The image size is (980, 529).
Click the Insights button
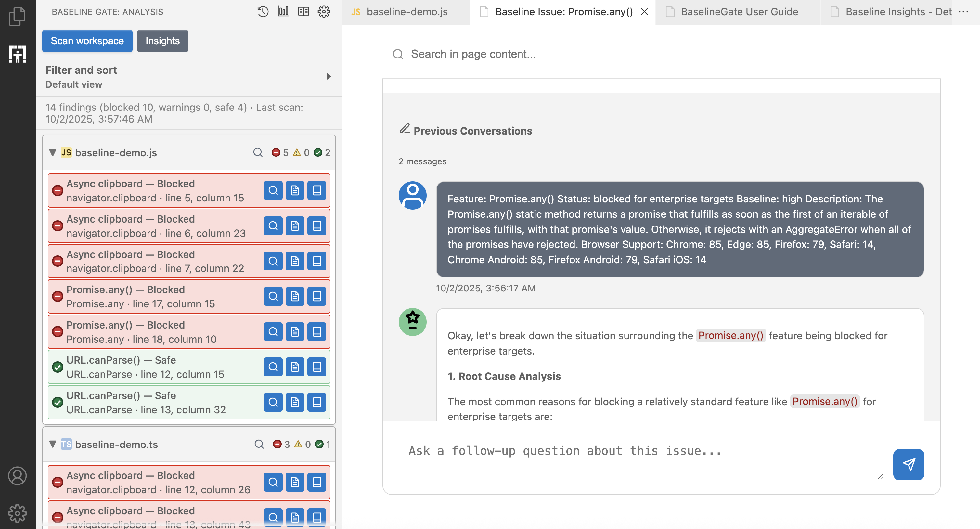[x=162, y=41]
